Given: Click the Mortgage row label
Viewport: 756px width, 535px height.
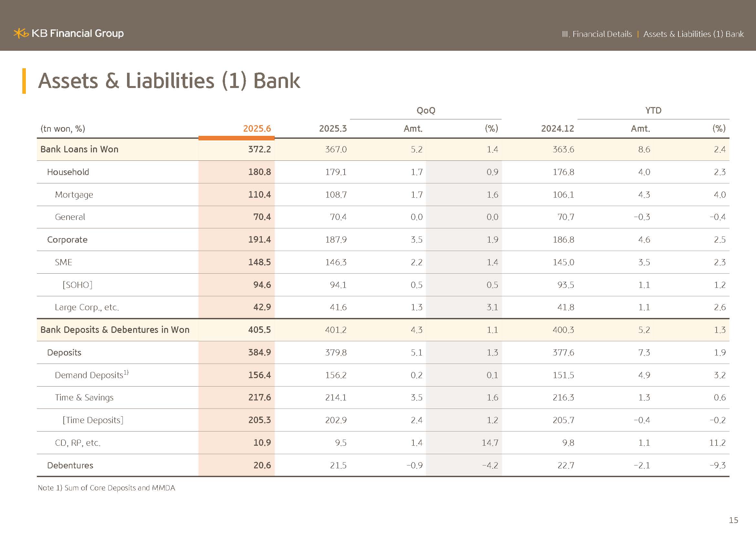Looking at the screenshot, I should click(74, 195).
